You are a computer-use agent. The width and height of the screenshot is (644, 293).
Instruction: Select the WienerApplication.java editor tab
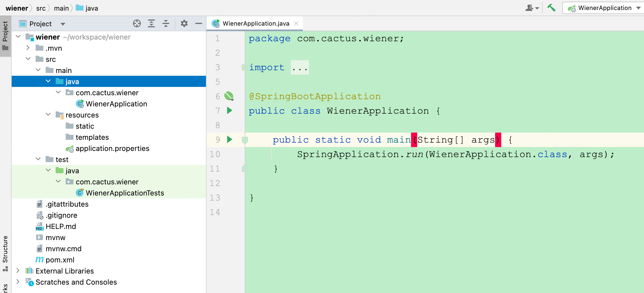click(x=254, y=23)
